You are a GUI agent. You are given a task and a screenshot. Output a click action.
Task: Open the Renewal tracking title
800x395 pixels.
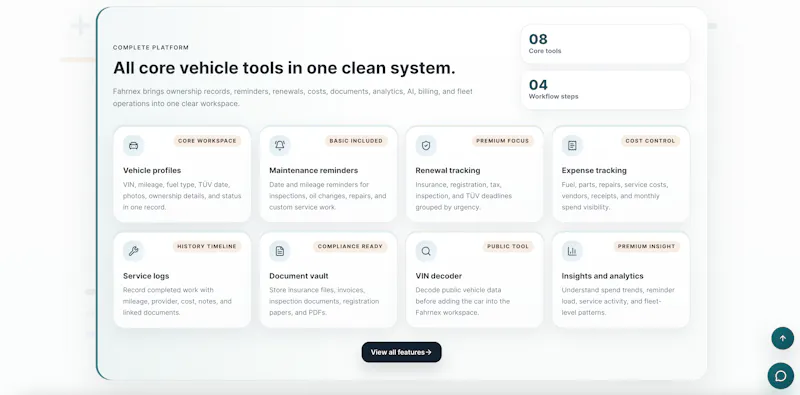point(448,170)
